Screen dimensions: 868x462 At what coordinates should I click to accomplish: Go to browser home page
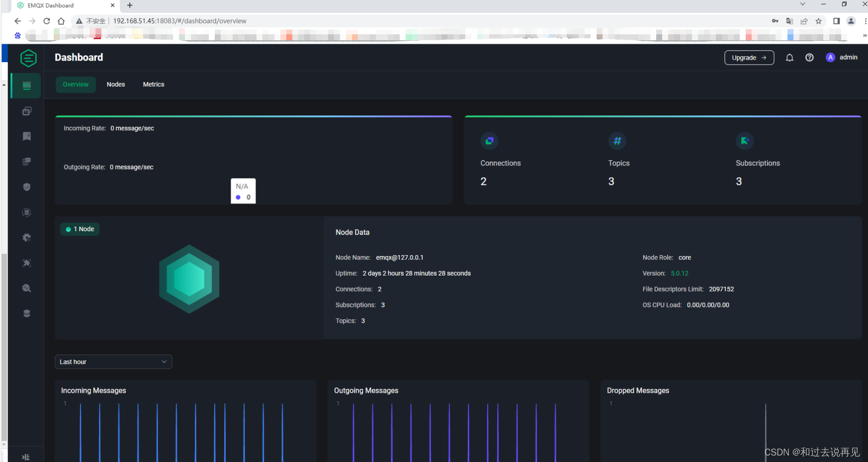[x=61, y=21]
